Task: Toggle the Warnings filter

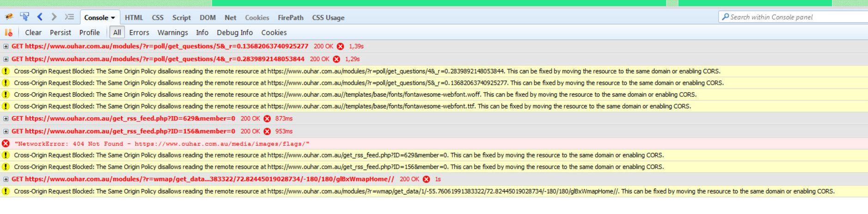Action: click(x=172, y=32)
